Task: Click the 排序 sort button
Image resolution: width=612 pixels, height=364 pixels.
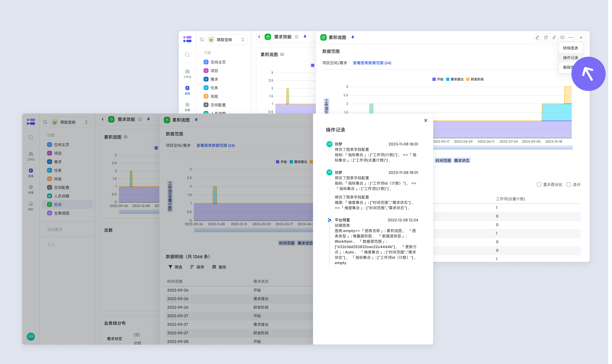Action: [197, 267]
